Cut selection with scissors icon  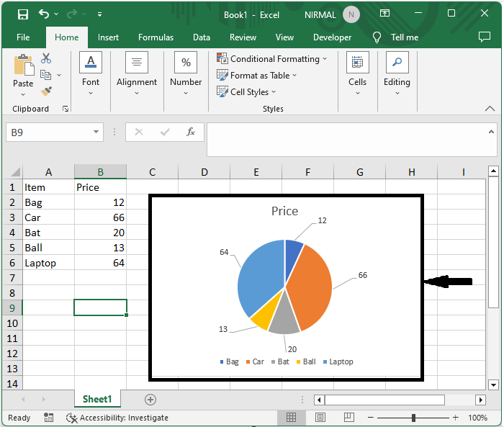pos(46,58)
